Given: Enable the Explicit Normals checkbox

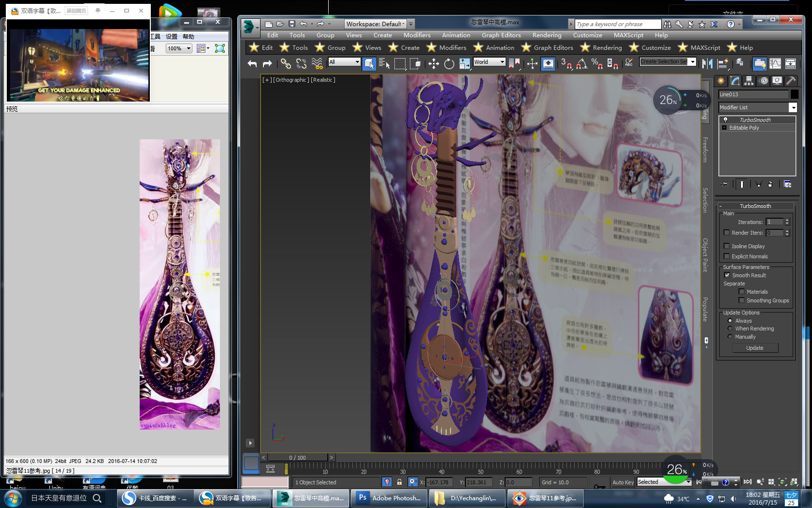Looking at the screenshot, I should (x=726, y=256).
